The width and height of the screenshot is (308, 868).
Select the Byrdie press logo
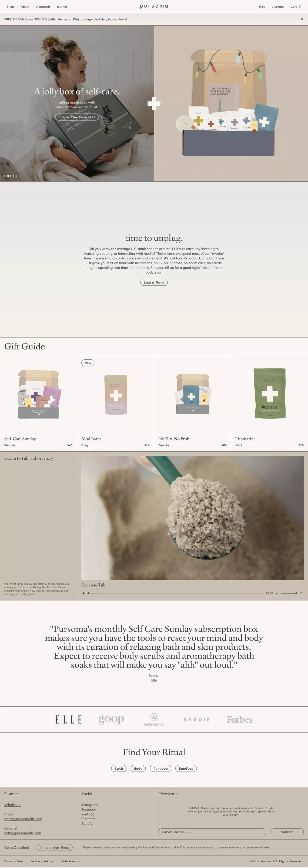click(197, 719)
